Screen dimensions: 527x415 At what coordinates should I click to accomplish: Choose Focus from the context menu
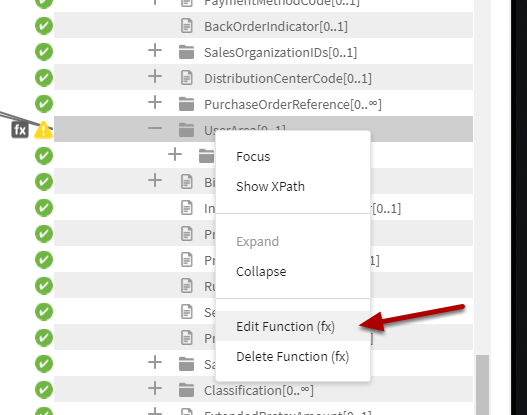pyautogui.click(x=253, y=157)
